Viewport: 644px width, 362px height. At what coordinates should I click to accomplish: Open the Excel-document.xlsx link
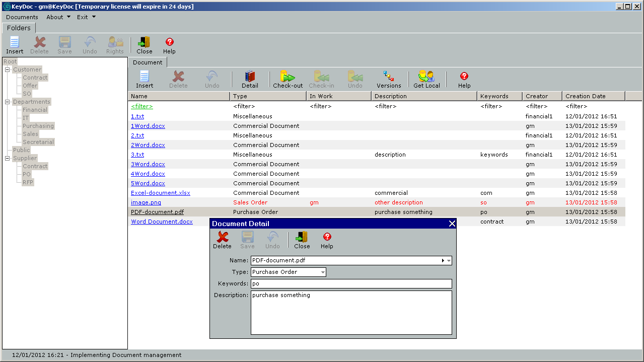(160, 193)
